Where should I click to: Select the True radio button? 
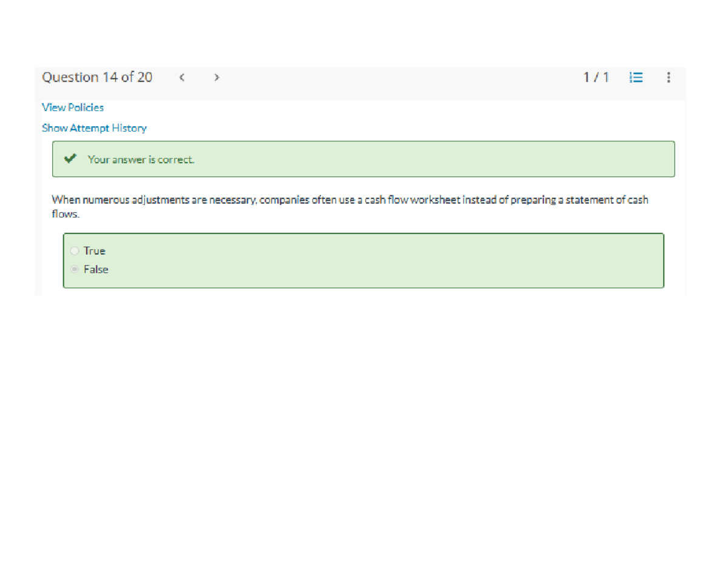75,250
